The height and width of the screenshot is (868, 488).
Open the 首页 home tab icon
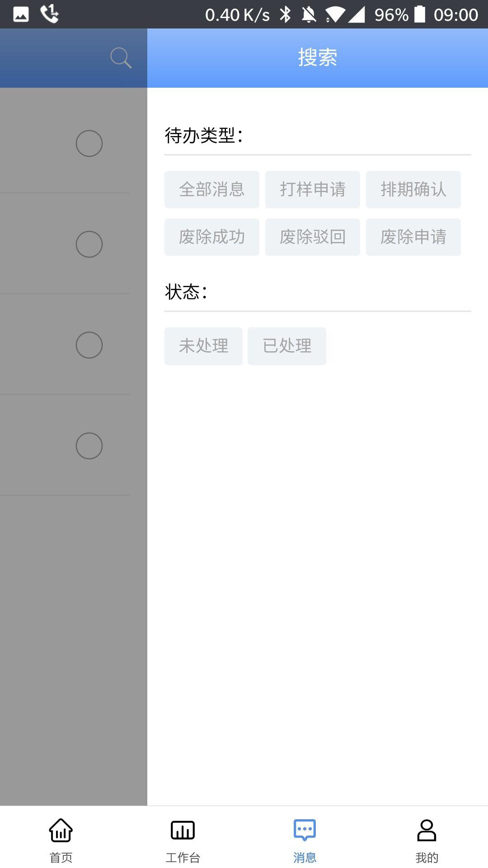(x=61, y=830)
